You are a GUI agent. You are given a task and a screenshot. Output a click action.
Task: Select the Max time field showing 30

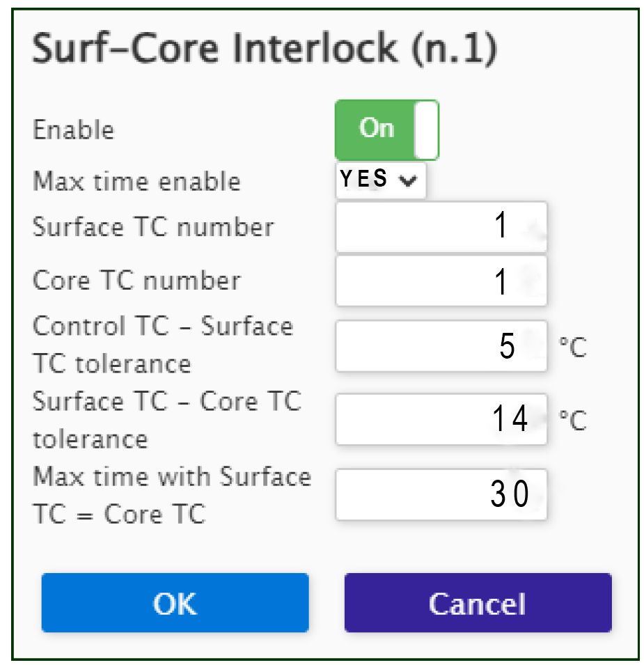(441, 494)
